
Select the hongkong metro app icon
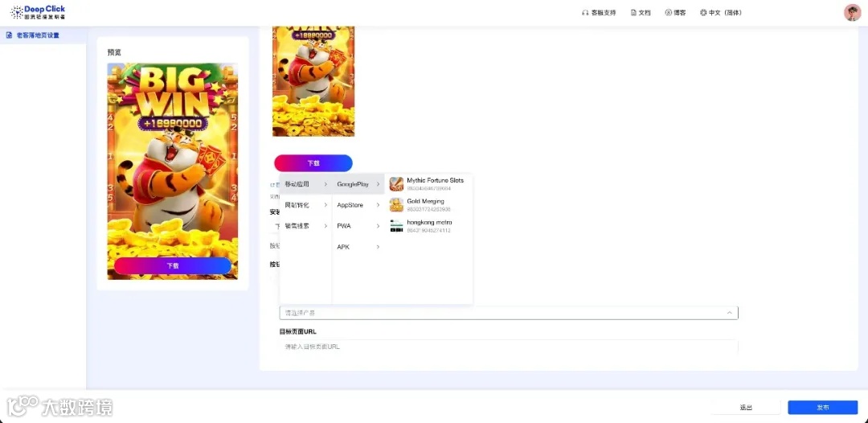(x=396, y=226)
